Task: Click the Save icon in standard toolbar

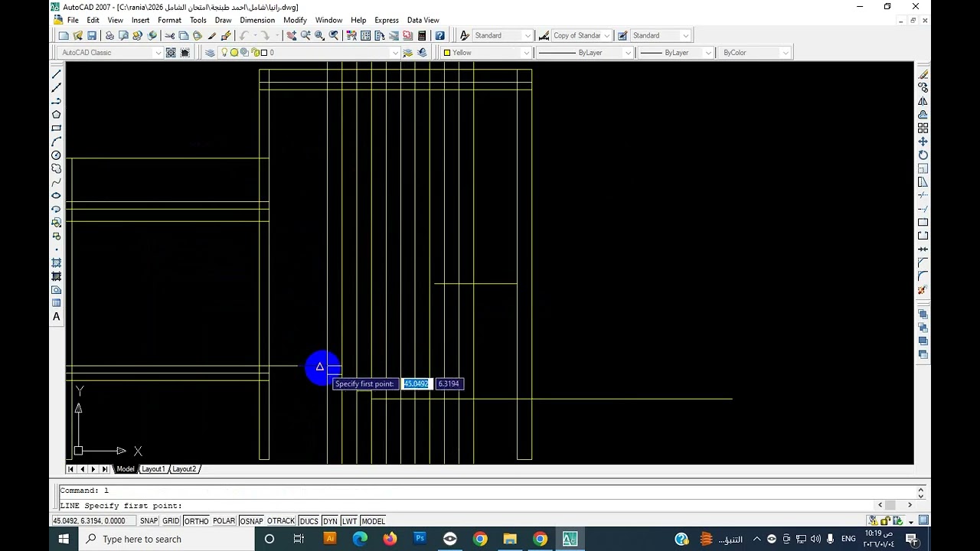Action: [x=92, y=36]
